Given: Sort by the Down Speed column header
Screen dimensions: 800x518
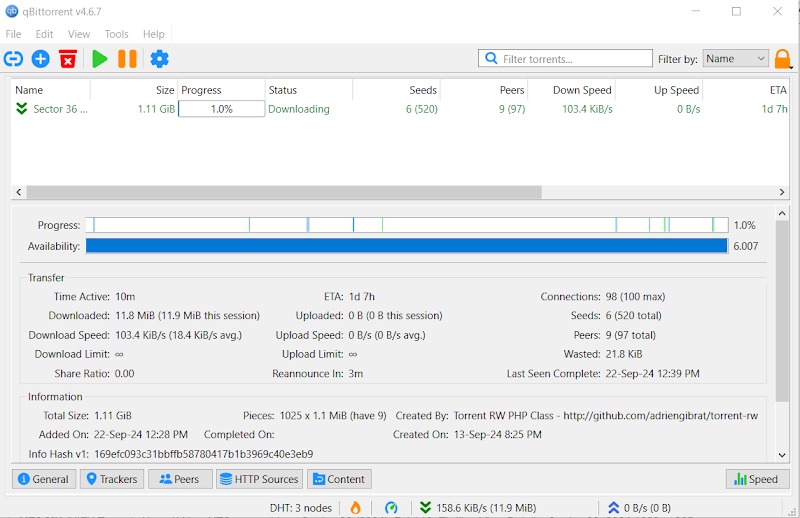Looking at the screenshot, I should point(571,90).
